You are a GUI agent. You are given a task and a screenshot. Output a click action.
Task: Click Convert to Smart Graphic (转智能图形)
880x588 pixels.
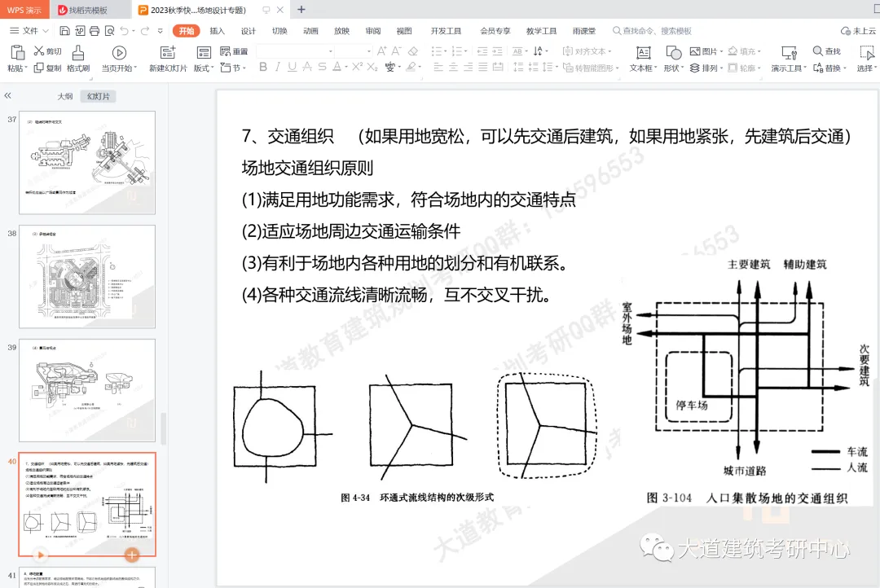(x=591, y=68)
